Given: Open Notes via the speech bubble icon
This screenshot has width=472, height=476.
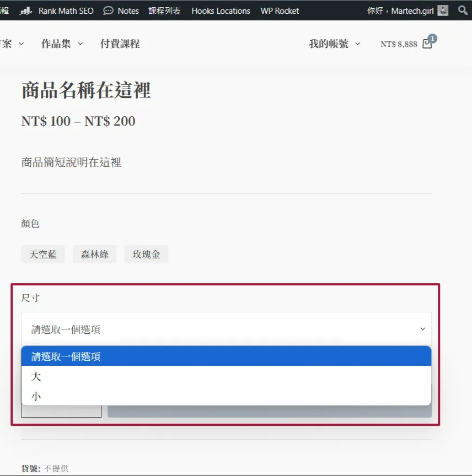Looking at the screenshot, I should tap(109, 10).
